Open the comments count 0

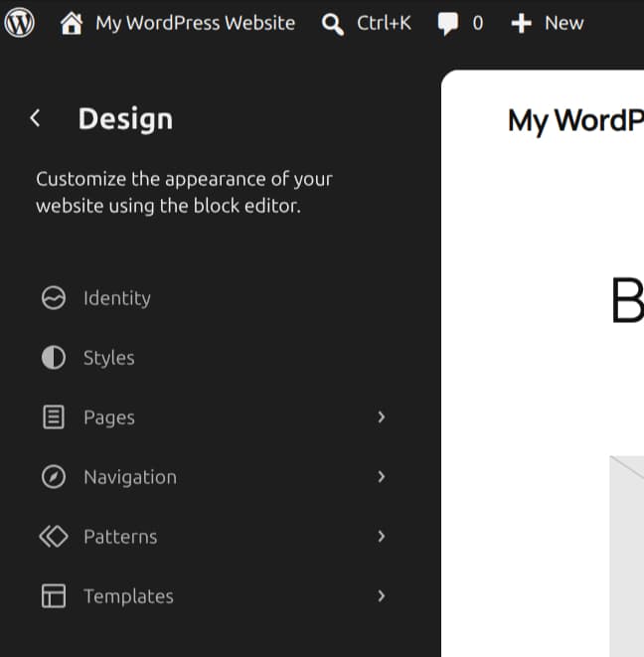(x=478, y=23)
